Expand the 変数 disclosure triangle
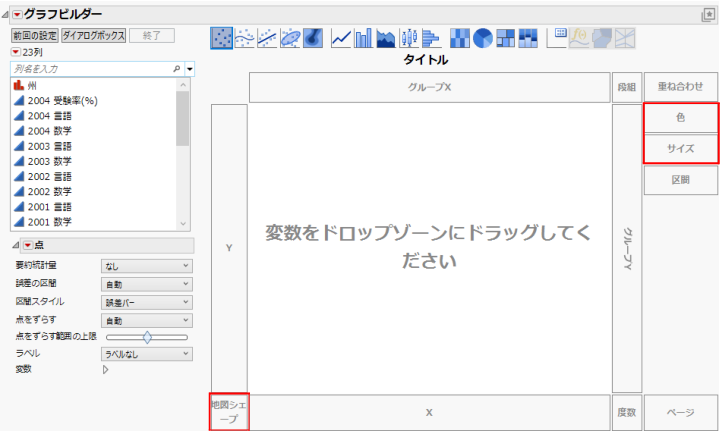Viewport: 722px width, 431px height. pyautogui.click(x=105, y=369)
